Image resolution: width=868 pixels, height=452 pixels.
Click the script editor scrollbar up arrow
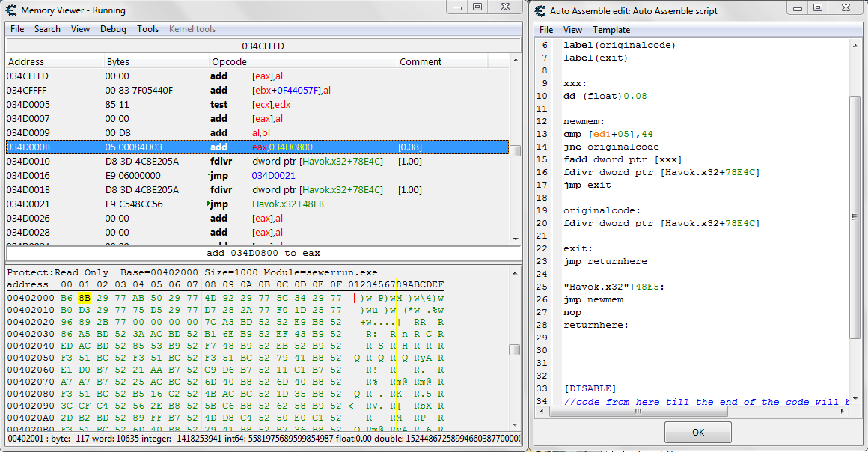[855, 45]
